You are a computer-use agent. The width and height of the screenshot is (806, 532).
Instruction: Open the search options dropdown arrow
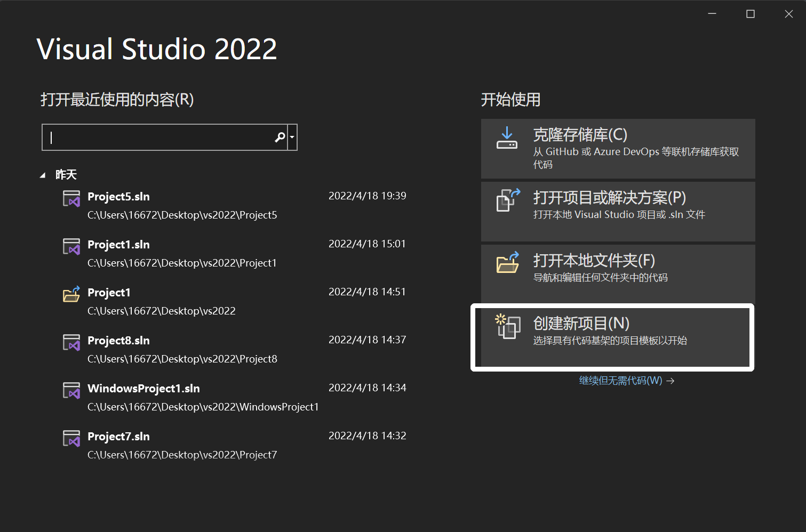(292, 137)
